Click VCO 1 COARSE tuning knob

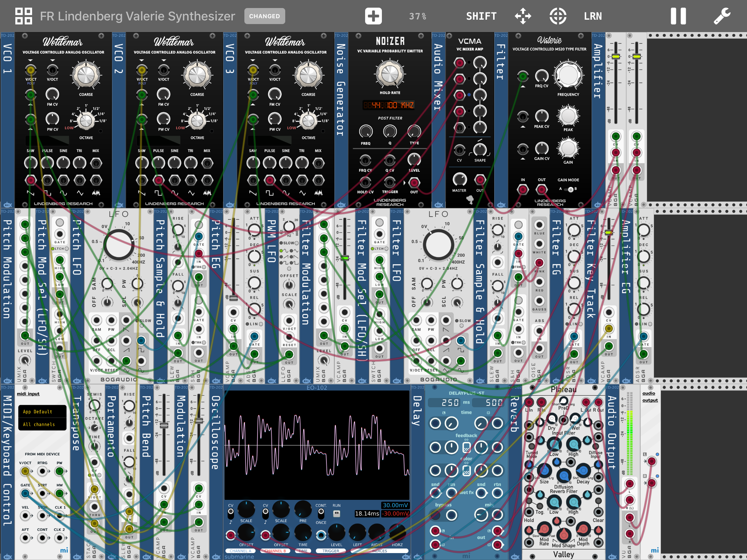86,75
